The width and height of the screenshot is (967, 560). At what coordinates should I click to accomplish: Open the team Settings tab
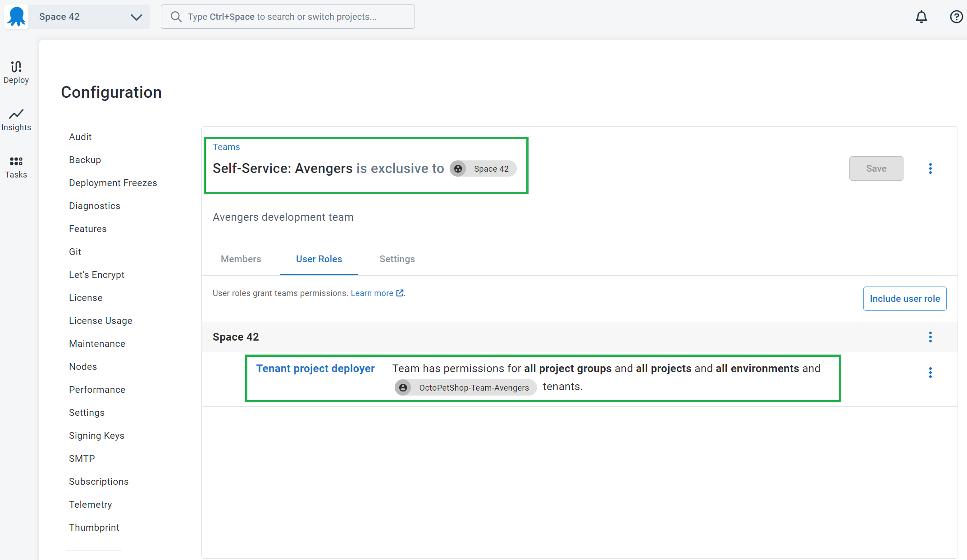click(397, 259)
